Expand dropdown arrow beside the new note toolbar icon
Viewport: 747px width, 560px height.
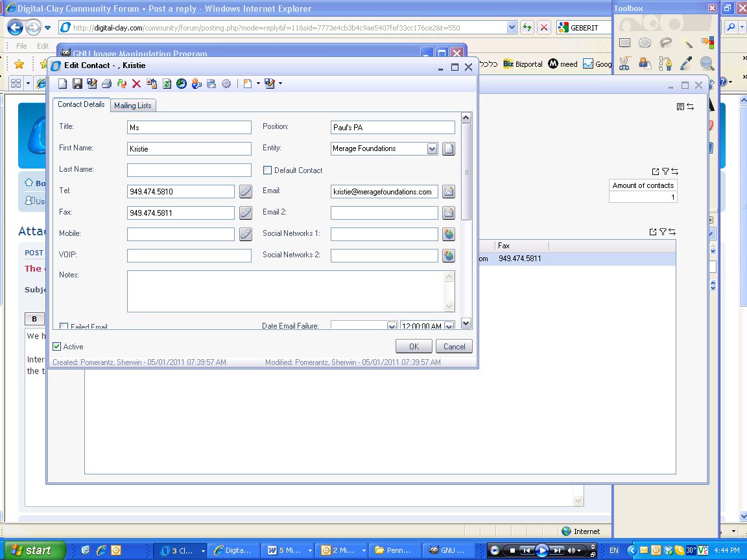point(258,84)
